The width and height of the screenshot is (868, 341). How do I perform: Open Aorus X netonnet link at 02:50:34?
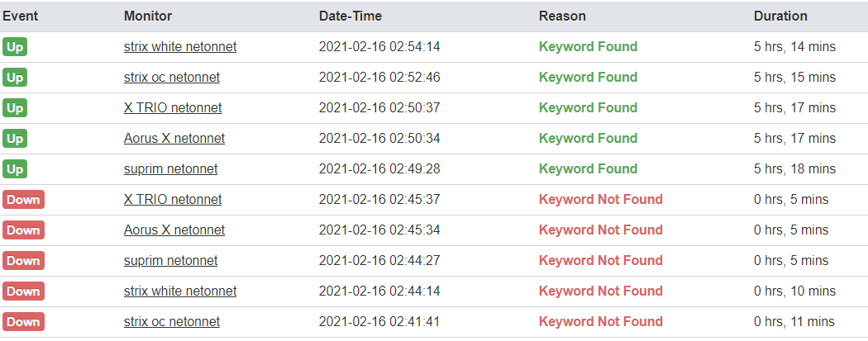coord(174,138)
